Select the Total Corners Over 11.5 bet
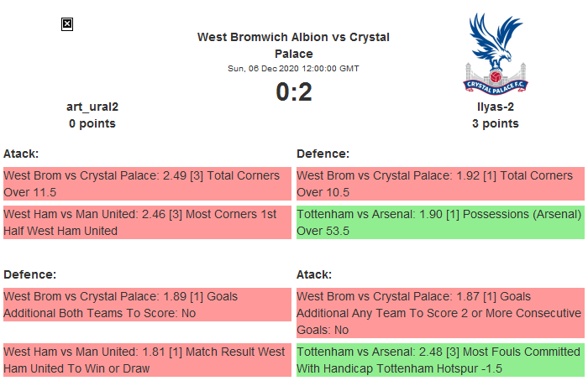This screenshot has height=386, width=588. (147, 185)
